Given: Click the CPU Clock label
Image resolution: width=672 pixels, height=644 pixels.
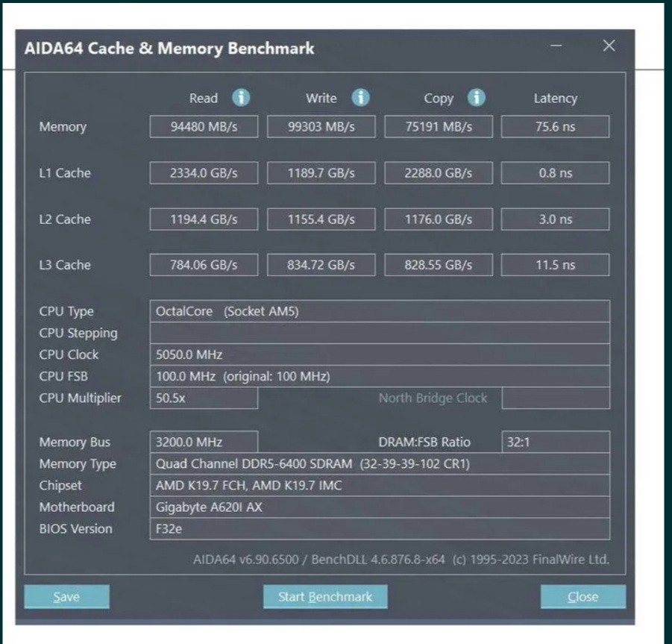Looking at the screenshot, I should (69, 354).
